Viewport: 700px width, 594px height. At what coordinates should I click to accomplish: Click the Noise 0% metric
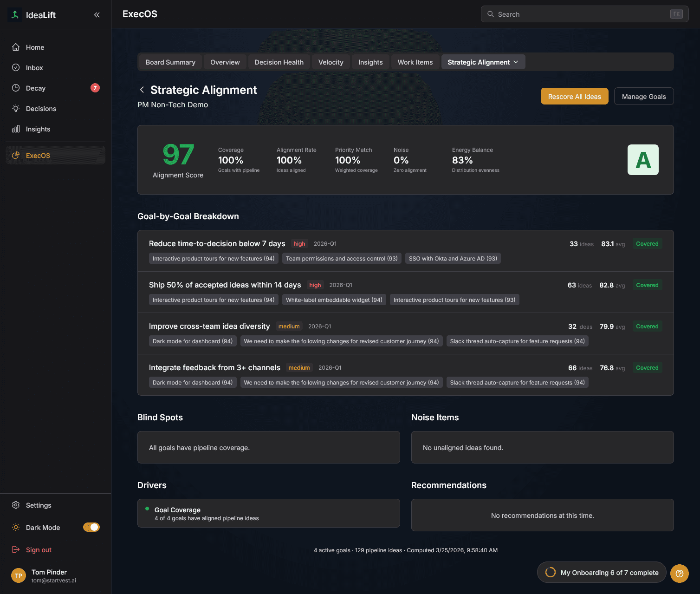tap(410, 160)
